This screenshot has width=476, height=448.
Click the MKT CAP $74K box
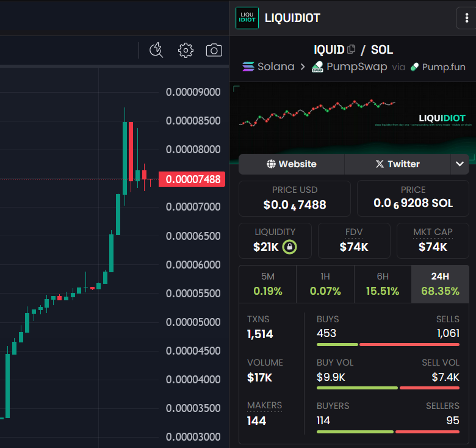coord(433,240)
